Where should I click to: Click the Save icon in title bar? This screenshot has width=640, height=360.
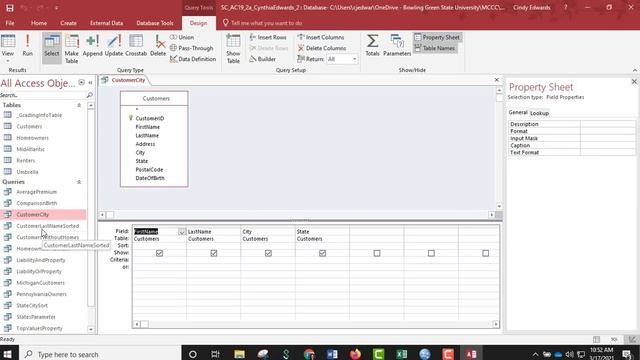(10, 8)
